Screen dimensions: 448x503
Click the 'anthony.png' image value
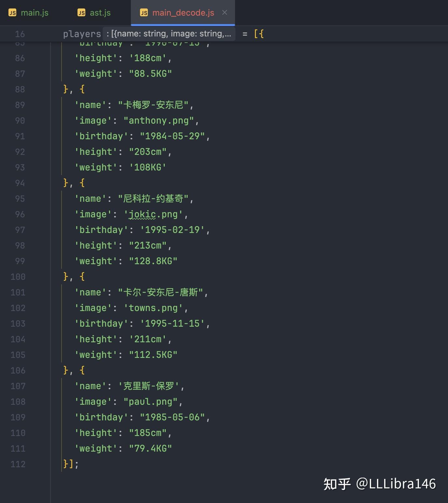click(x=159, y=120)
